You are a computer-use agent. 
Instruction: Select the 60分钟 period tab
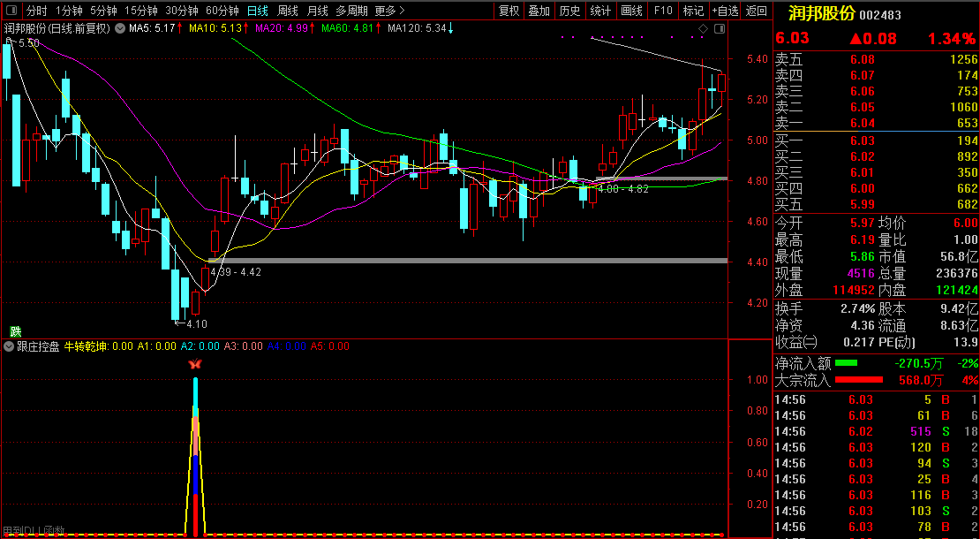pyautogui.click(x=222, y=11)
